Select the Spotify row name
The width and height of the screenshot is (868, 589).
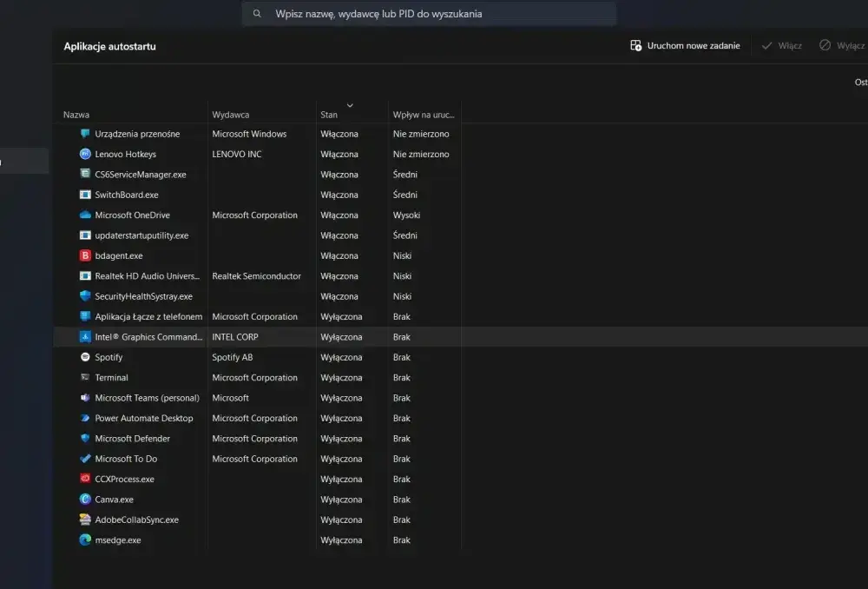(x=108, y=357)
